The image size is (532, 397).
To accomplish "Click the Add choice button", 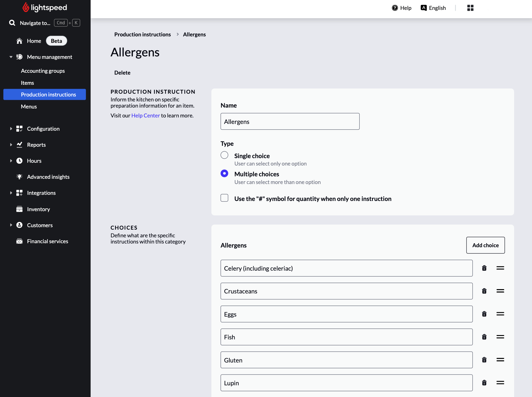I will pos(485,245).
